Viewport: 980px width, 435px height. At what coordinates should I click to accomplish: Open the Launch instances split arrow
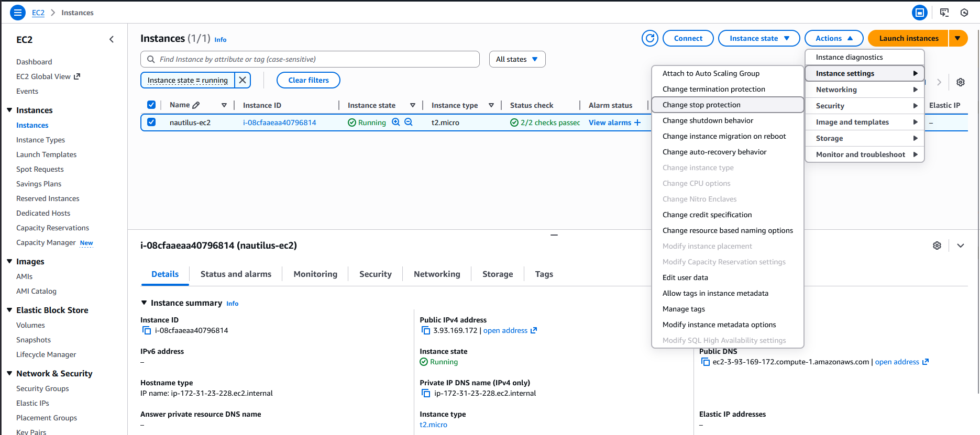957,38
